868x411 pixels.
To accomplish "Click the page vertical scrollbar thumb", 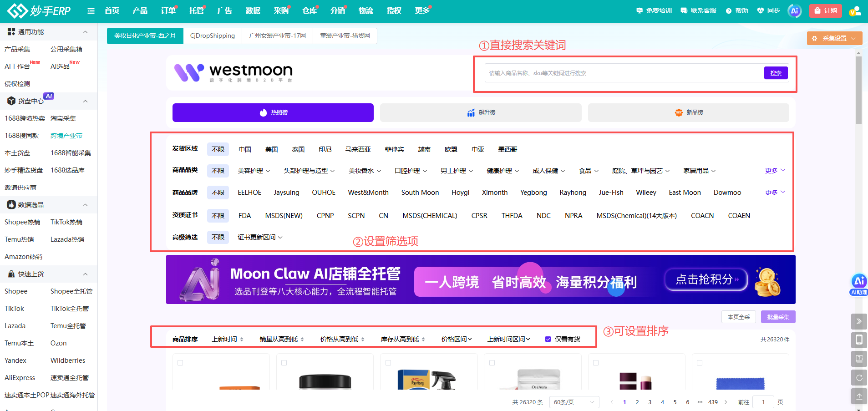I will (858, 90).
